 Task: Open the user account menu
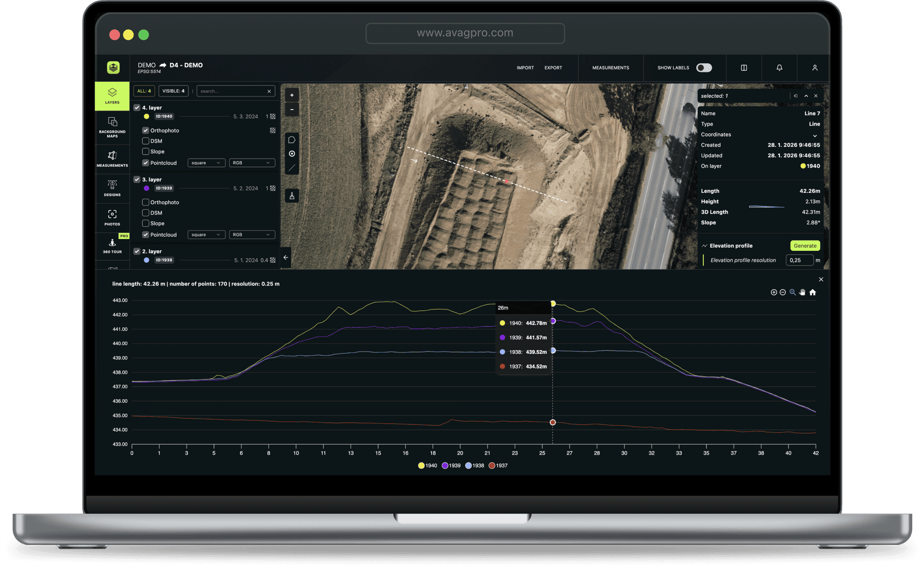tap(815, 68)
